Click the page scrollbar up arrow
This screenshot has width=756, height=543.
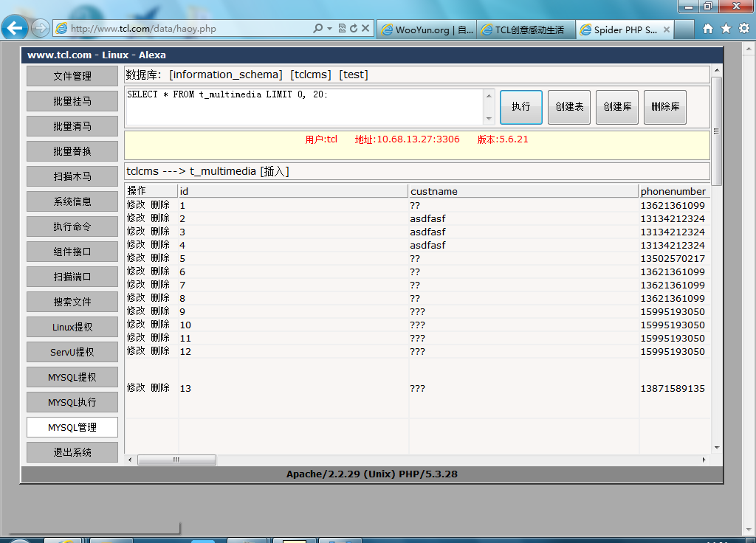click(749, 48)
